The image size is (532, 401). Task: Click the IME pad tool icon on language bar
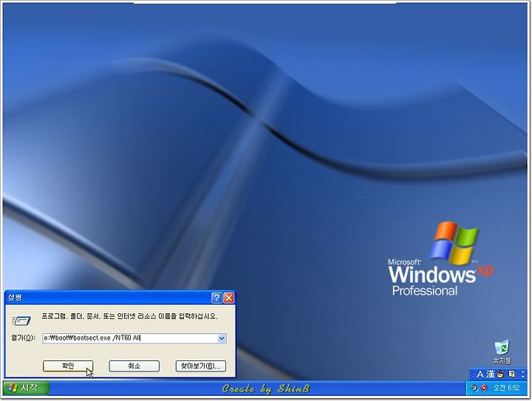point(501,374)
